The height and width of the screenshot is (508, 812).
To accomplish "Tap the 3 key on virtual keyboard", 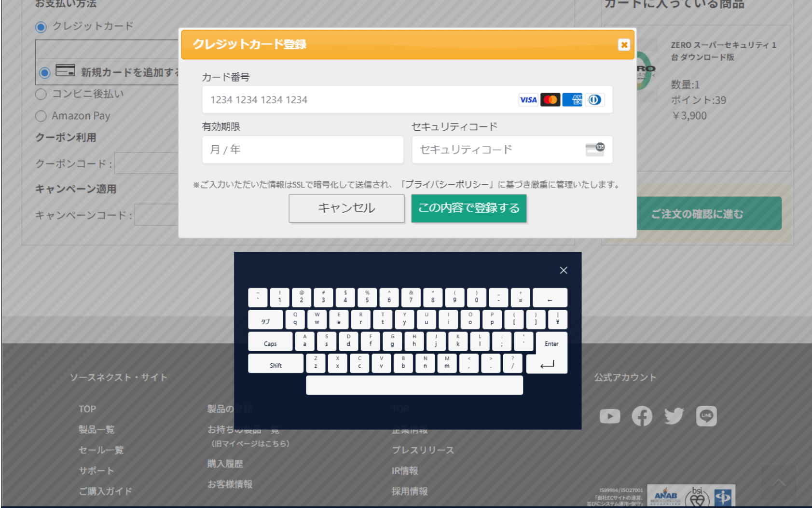I will [x=323, y=298].
